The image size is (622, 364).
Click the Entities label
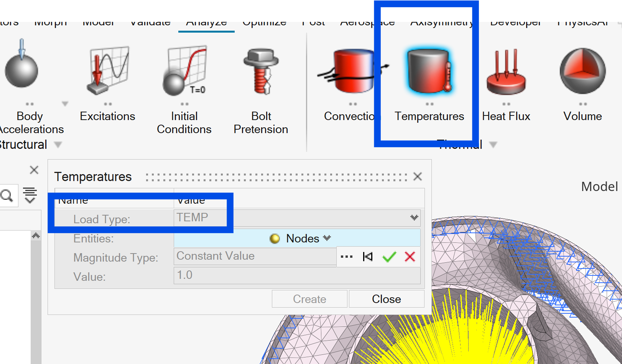click(94, 239)
